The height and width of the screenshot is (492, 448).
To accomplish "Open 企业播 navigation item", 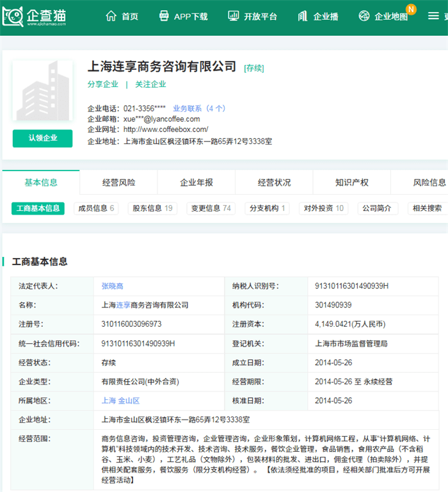I will pyautogui.click(x=326, y=16).
